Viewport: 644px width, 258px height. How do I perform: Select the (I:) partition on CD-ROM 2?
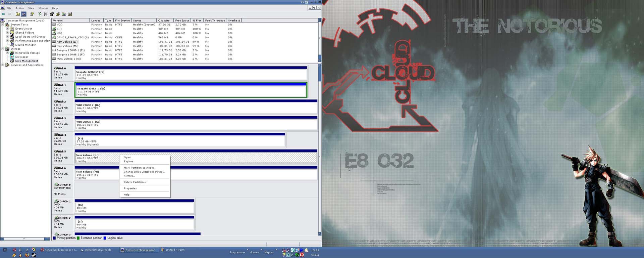coord(135,223)
